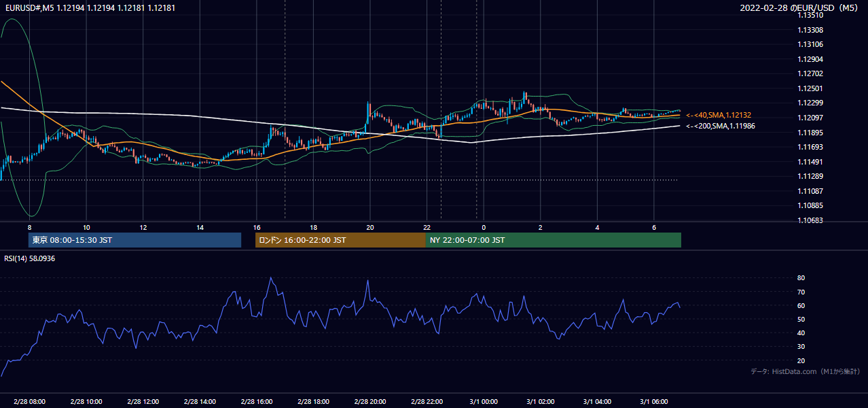868x408 pixels.
Task: Click the 2/28 22:00 date label
Action: coord(427,402)
